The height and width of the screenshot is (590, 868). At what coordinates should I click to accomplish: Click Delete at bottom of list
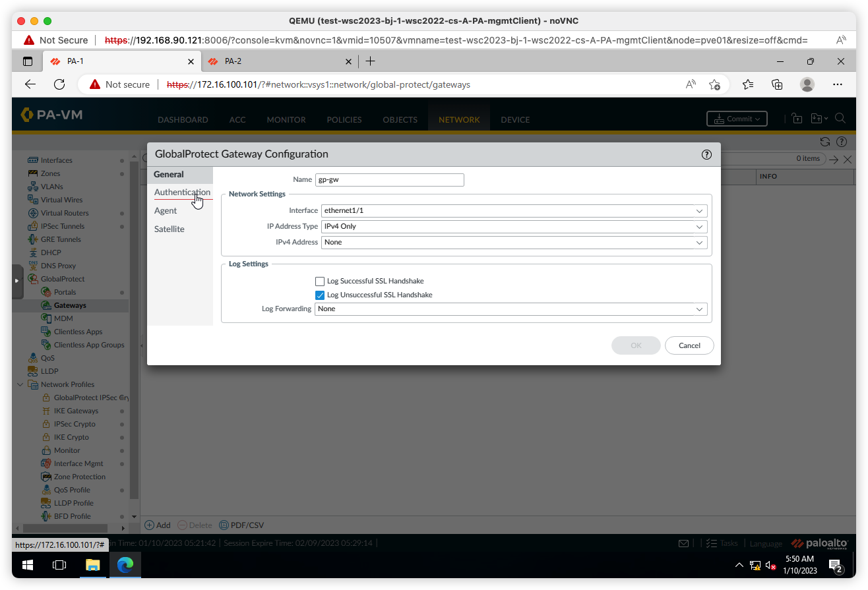pos(195,525)
